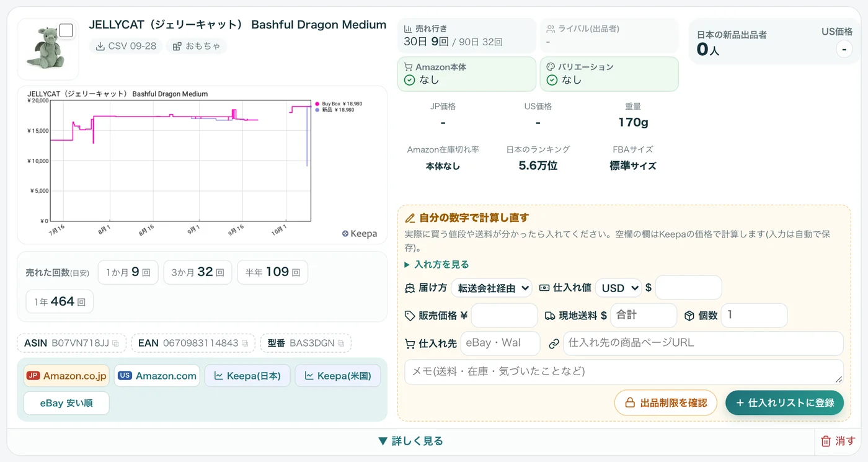Click the 1年 464回 sales count chip
Screen dimensions: 868x462
[60, 302]
